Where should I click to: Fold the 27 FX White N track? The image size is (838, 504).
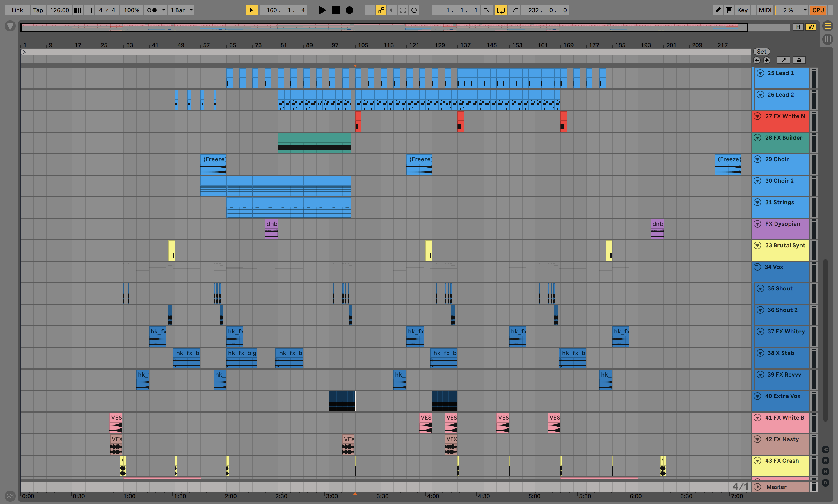click(757, 116)
